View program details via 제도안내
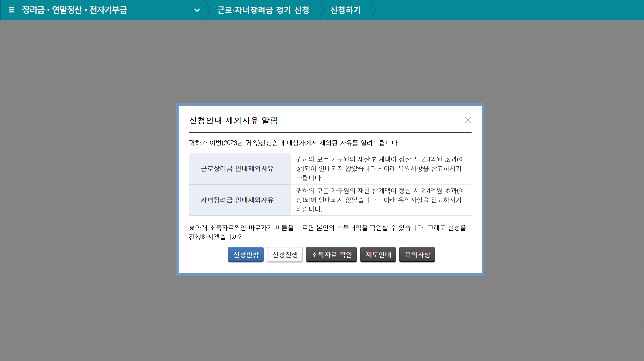 point(378,255)
